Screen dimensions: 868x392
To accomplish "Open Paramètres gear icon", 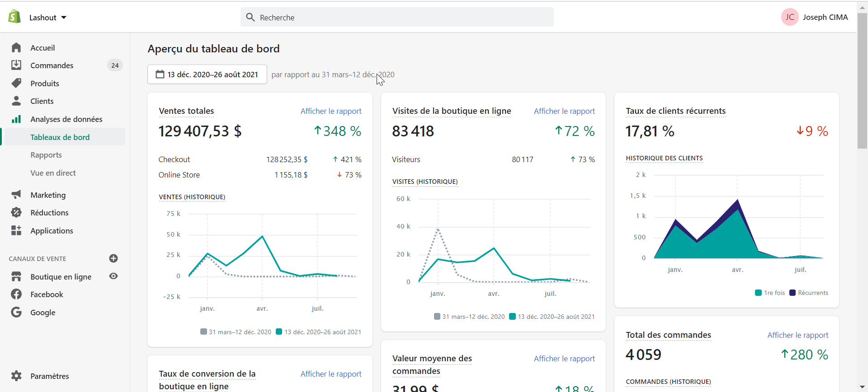I will point(16,376).
